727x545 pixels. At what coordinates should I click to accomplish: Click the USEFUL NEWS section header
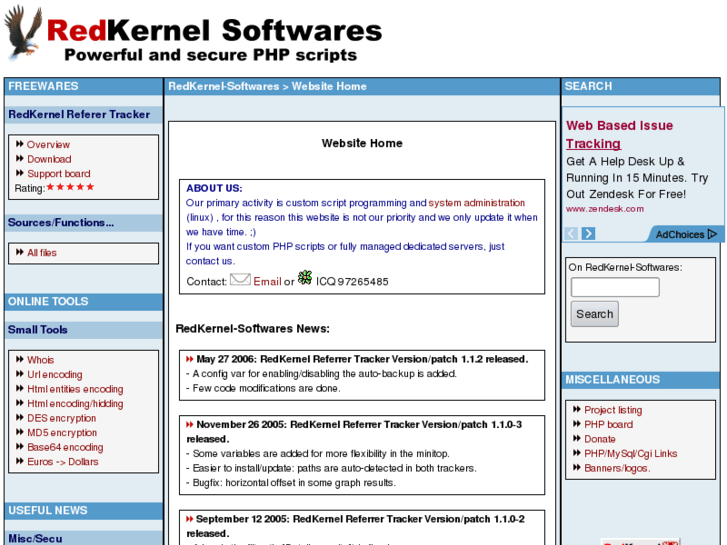pyautogui.click(x=47, y=510)
